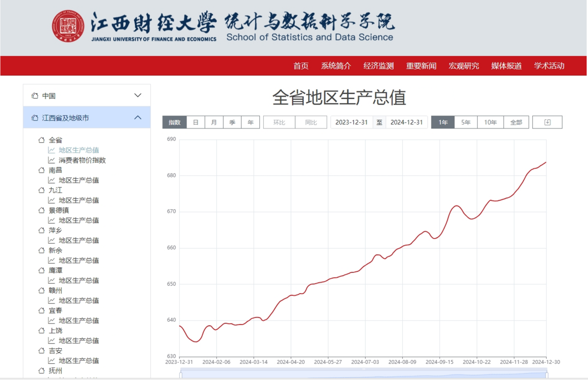Image resolution: width=588 pixels, height=380 pixels.
Task: Switch to 月 frequency
Action: 214,122
